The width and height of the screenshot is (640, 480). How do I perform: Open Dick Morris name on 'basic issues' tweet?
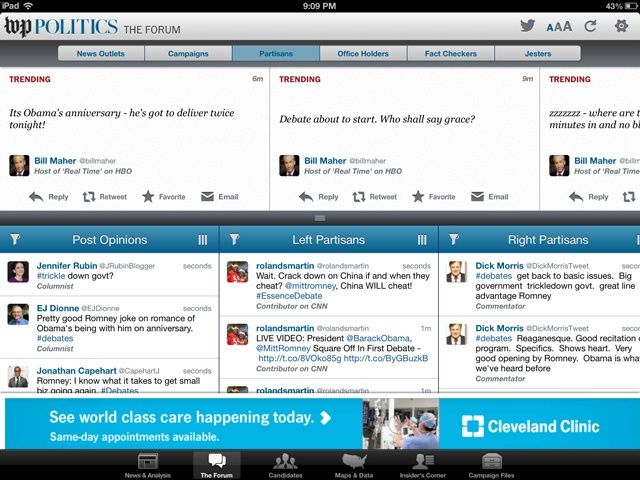[499, 266]
